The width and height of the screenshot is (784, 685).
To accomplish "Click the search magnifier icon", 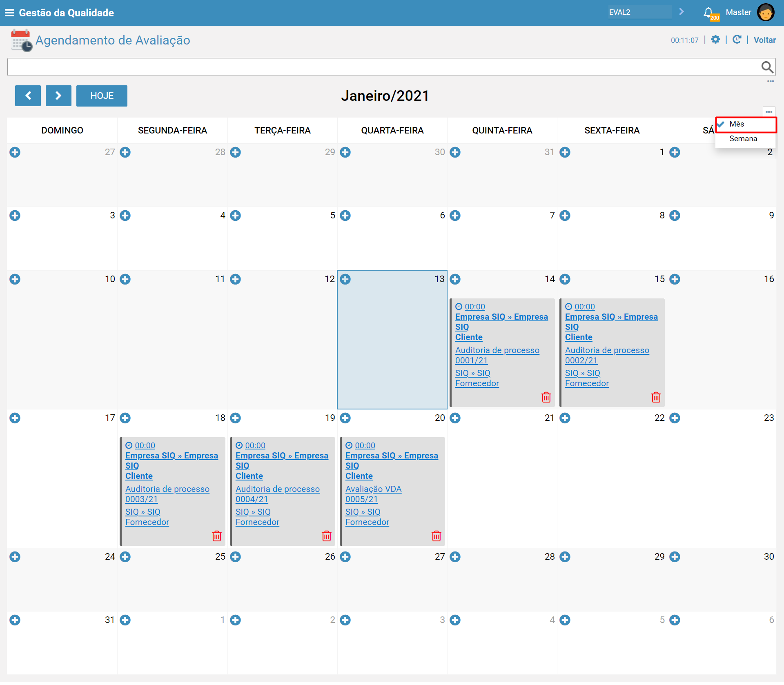I will click(767, 67).
